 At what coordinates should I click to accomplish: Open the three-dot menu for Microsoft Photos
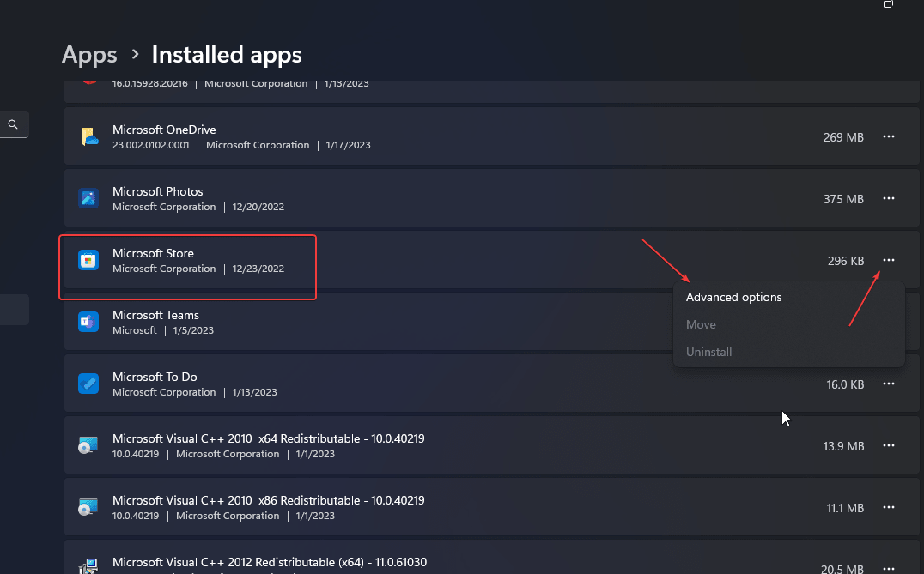[x=888, y=198]
